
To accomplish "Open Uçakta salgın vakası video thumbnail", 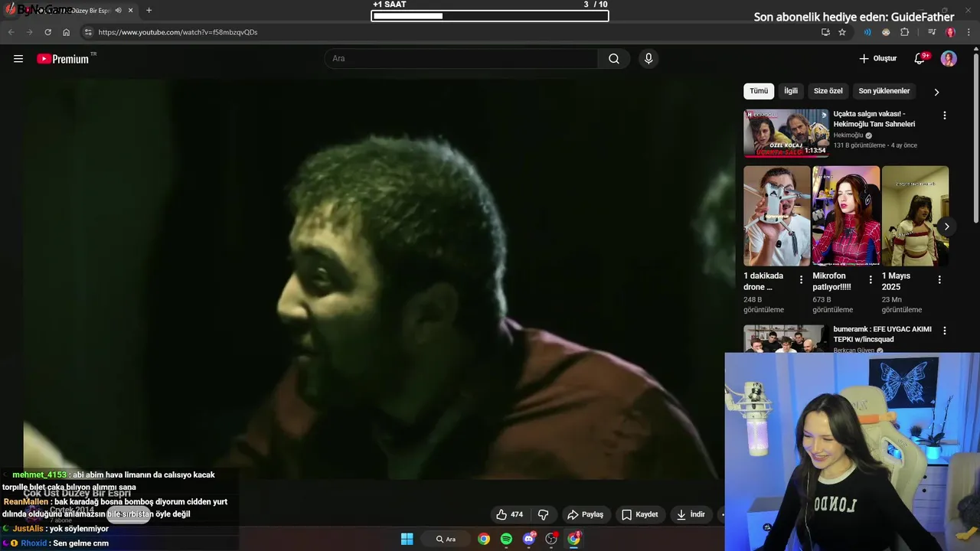I will [x=786, y=133].
